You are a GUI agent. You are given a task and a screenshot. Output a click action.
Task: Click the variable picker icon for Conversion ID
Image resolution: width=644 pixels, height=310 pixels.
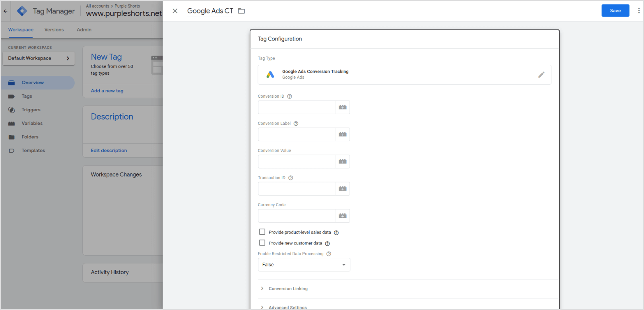[343, 107]
